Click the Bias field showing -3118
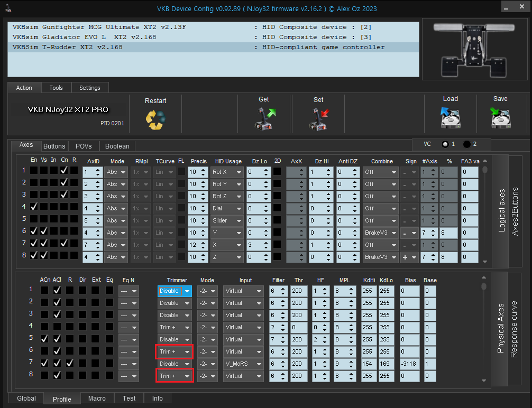The height and width of the screenshot is (408, 532). tap(410, 364)
